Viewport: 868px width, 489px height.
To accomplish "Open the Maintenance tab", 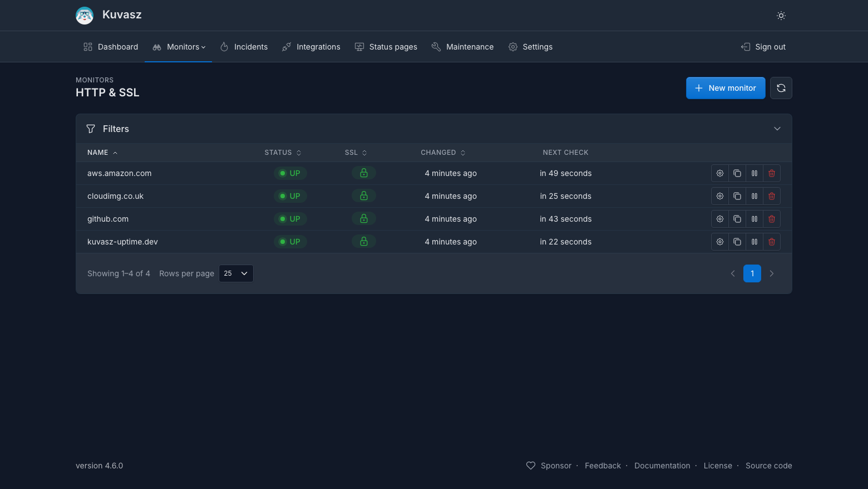I will [462, 47].
